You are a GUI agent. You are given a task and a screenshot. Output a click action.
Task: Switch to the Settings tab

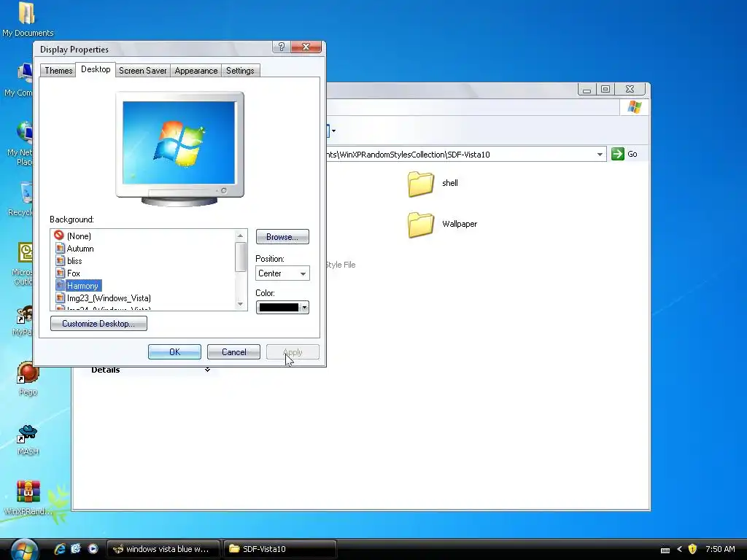(x=240, y=71)
